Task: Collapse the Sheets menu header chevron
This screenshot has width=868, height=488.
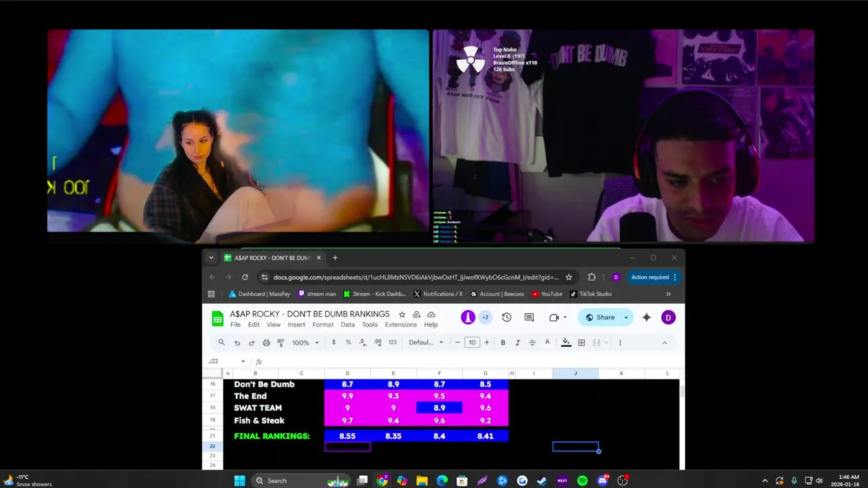Action: [x=665, y=343]
